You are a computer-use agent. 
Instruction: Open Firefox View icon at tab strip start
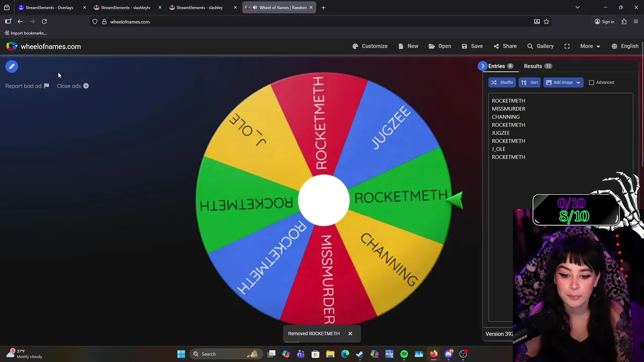(x=7, y=8)
